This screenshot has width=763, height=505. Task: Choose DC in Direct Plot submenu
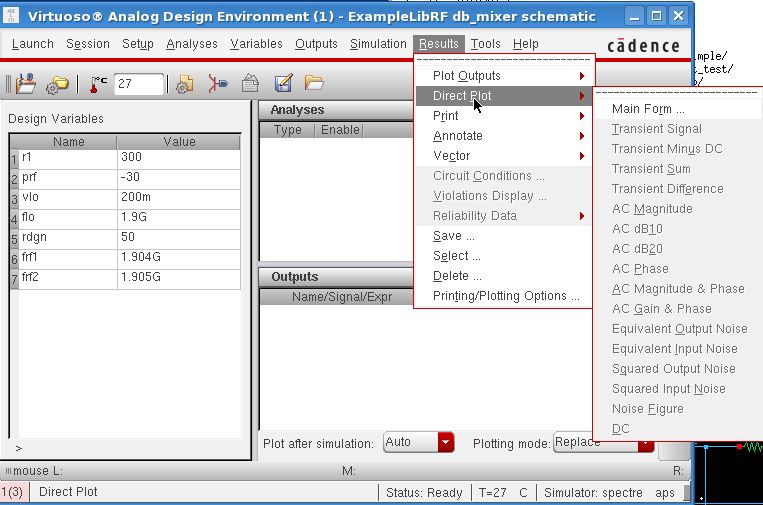pos(678,428)
